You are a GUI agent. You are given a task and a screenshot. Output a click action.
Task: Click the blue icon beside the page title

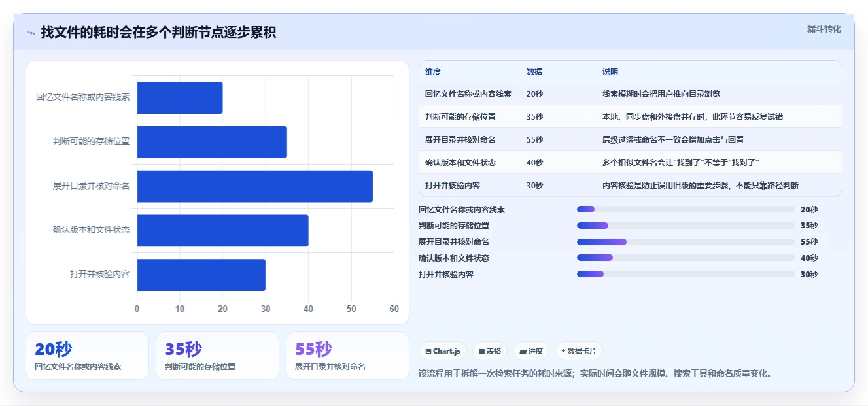click(x=31, y=33)
